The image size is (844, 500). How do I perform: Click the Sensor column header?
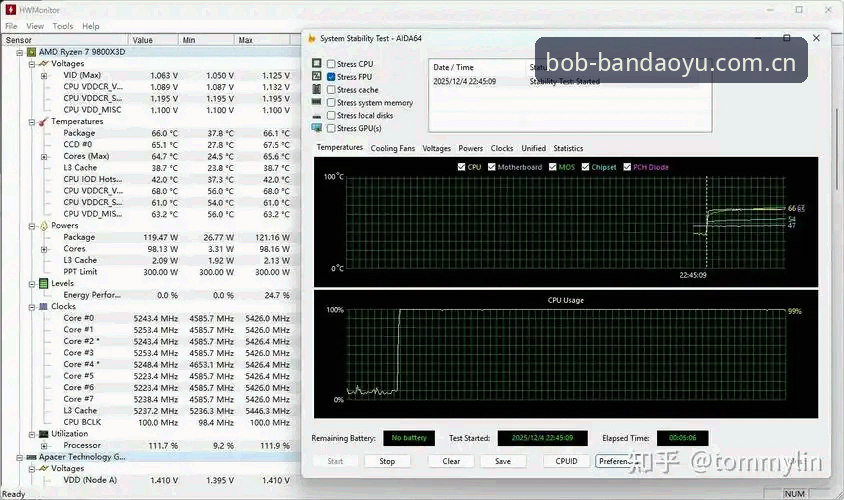tap(65, 40)
